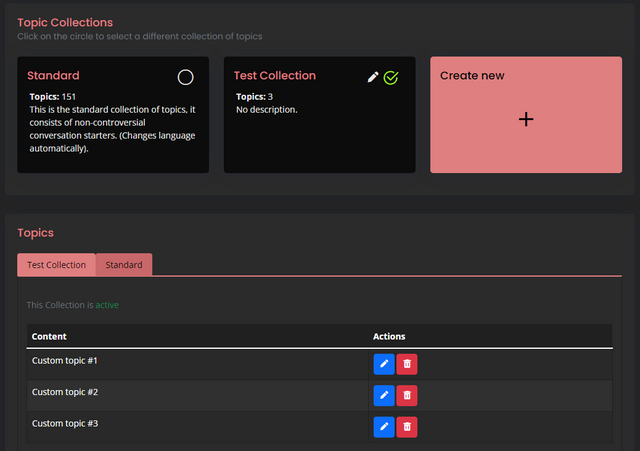Click the Create new card title
640x451 pixels.
pos(472,76)
